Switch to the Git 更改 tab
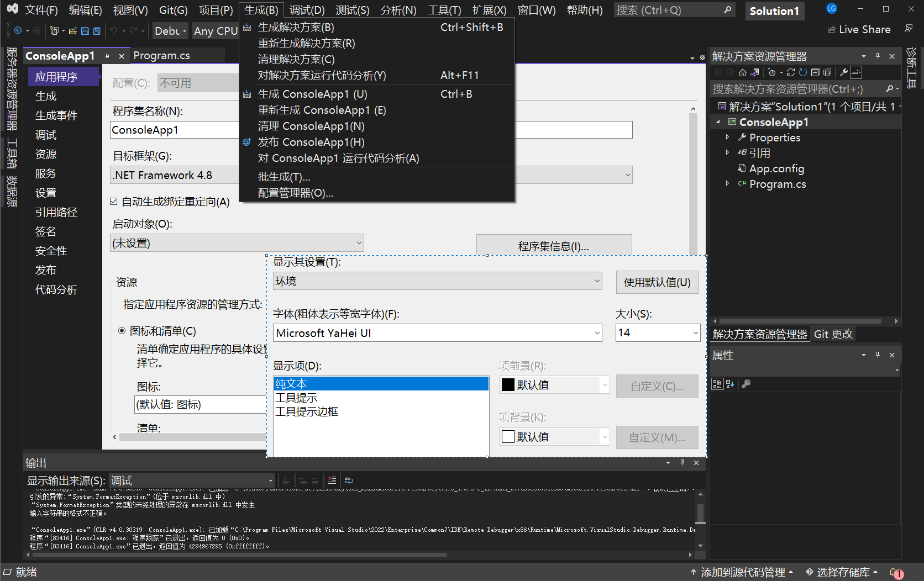 [x=833, y=334]
